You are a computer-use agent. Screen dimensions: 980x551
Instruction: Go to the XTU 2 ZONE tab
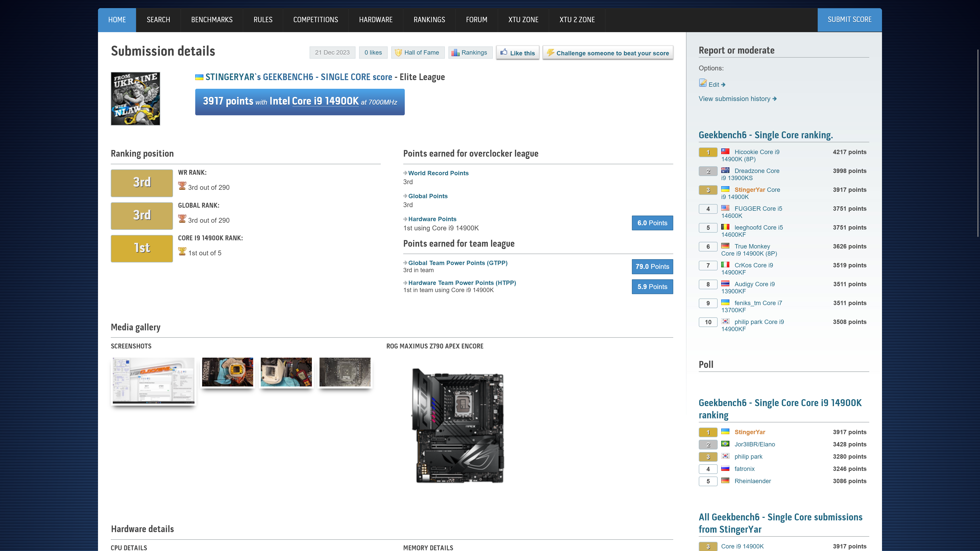577,20
